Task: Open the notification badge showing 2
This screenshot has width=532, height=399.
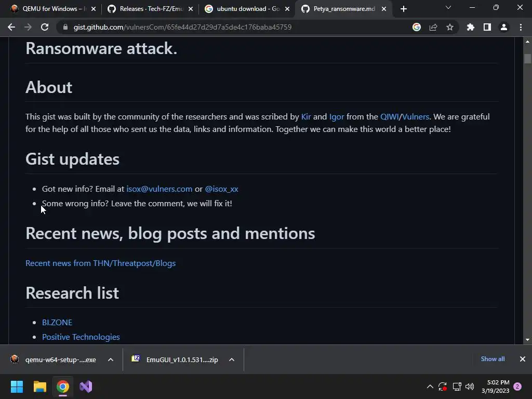Action: pos(518,387)
